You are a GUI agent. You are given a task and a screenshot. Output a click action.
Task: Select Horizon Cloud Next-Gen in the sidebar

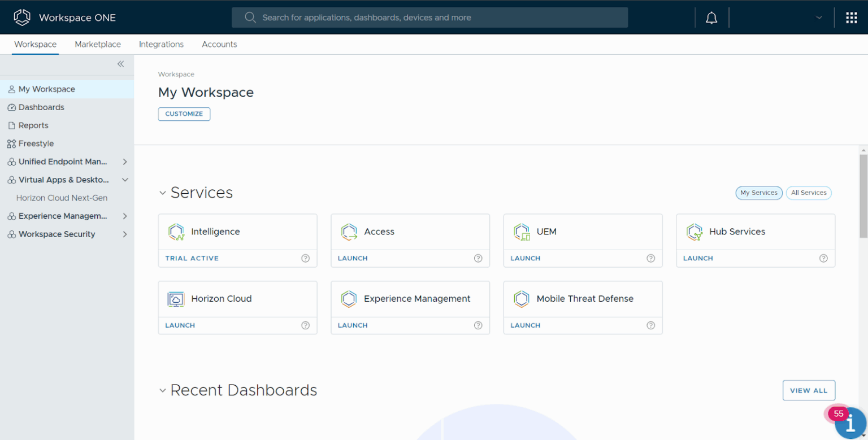62,198
